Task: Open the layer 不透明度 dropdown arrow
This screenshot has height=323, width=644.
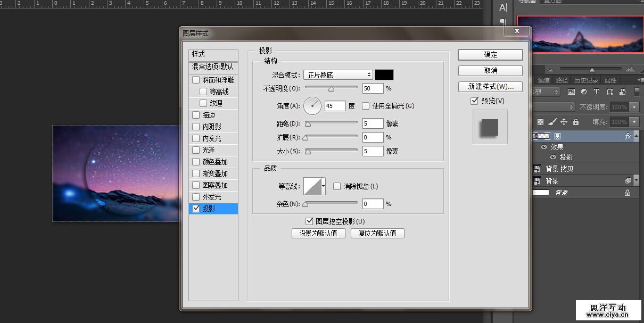Action: tap(633, 107)
